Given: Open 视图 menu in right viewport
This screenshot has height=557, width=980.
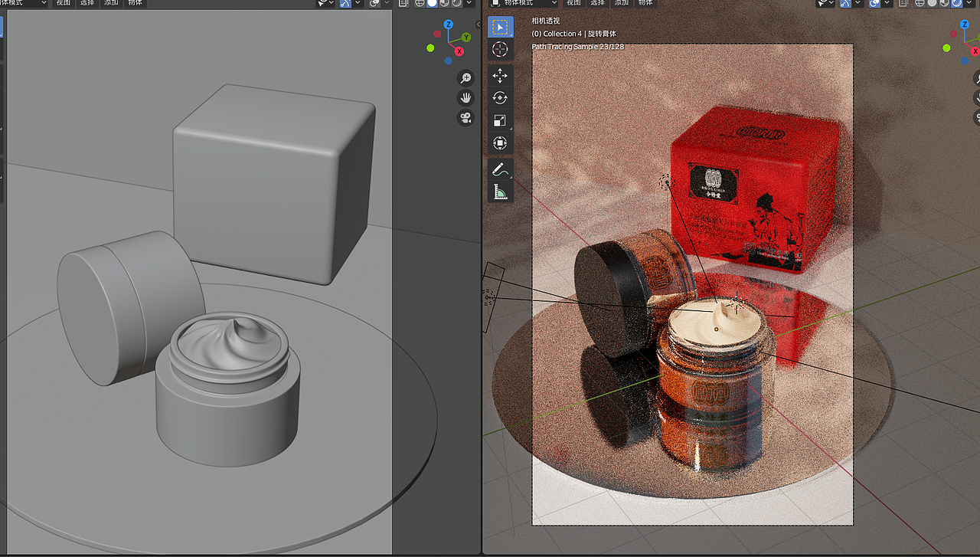Looking at the screenshot, I should 574,3.
